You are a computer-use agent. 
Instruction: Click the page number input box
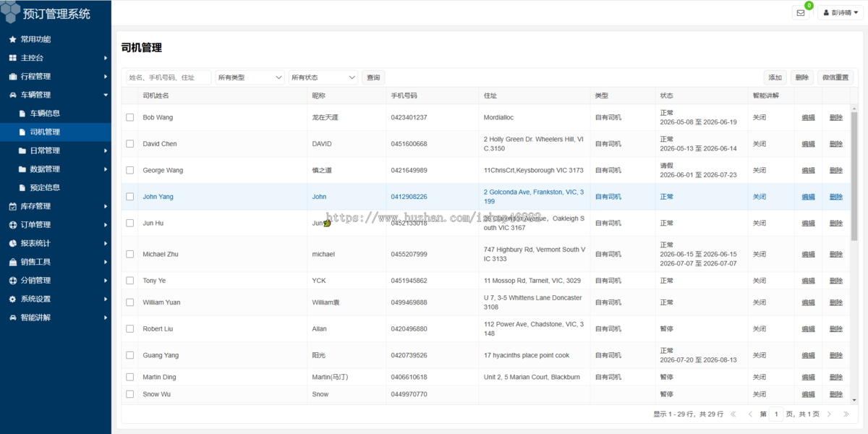(x=776, y=414)
